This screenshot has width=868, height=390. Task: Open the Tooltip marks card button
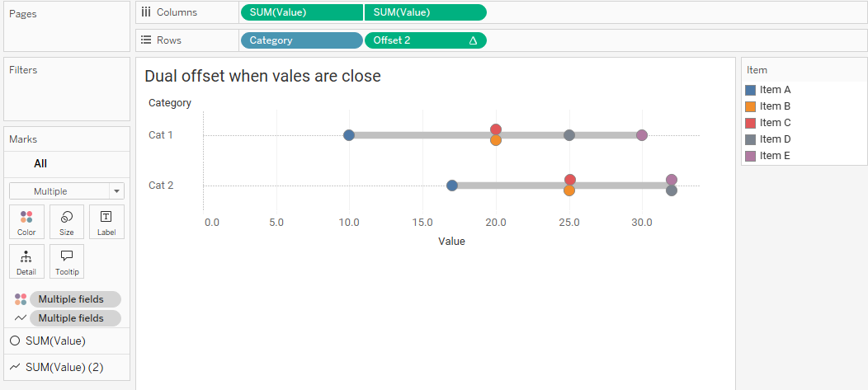(67, 261)
